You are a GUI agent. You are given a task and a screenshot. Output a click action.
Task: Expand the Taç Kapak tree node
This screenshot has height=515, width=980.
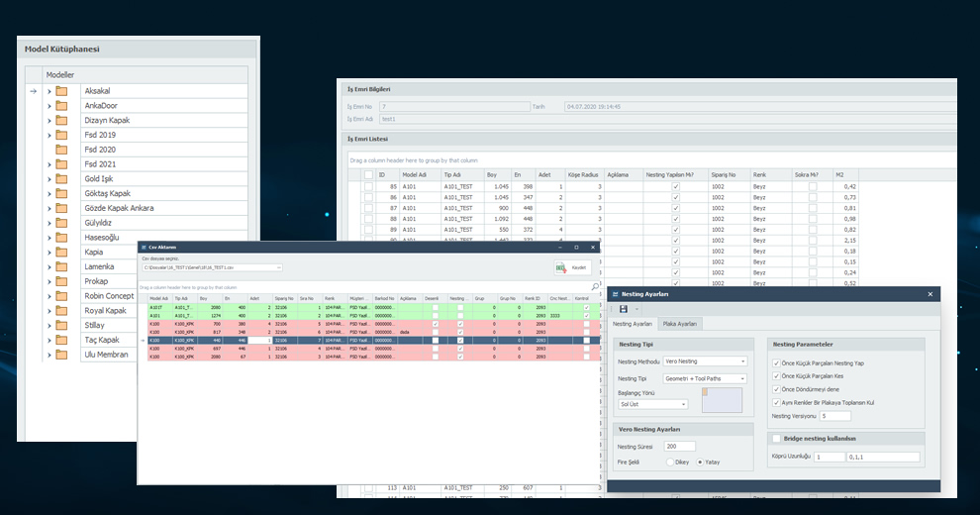point(49,340)
